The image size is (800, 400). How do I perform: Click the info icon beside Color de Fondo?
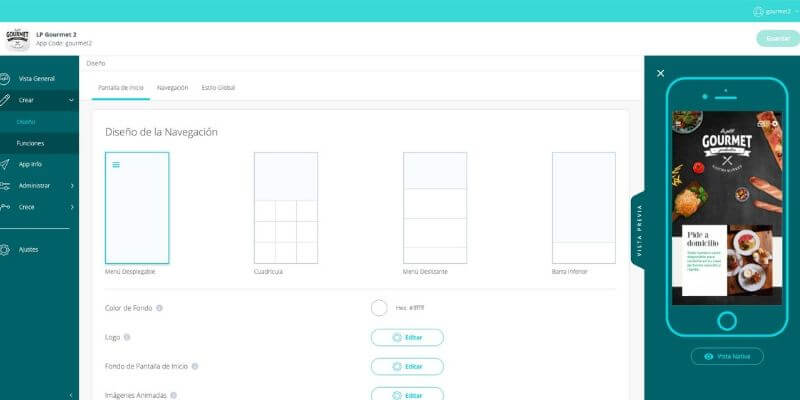tap(160, 308)
